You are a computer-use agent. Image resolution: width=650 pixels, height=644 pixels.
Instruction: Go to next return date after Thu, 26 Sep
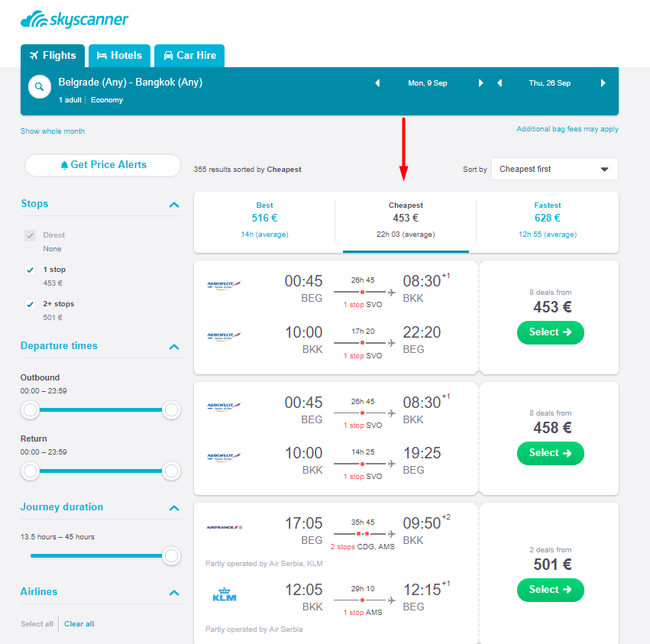[x=603, y=83]
